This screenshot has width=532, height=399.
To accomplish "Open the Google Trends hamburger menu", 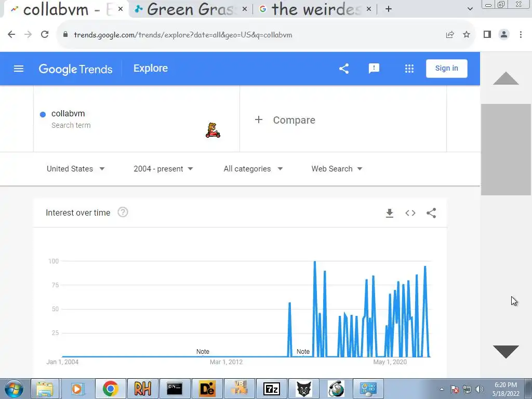I will [x=19, y=69].
